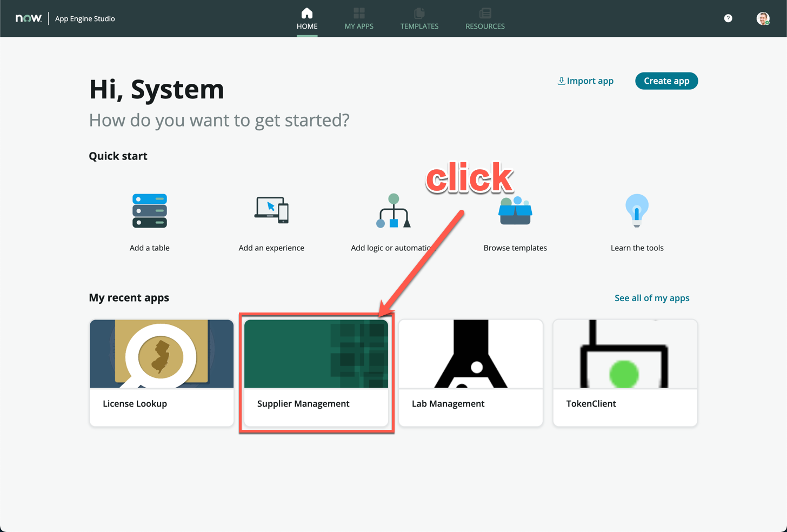Image resolution: width=787 pixels, height=532 pixels.
Task: Click the Add a table server icon
Action: coord(150,210)
